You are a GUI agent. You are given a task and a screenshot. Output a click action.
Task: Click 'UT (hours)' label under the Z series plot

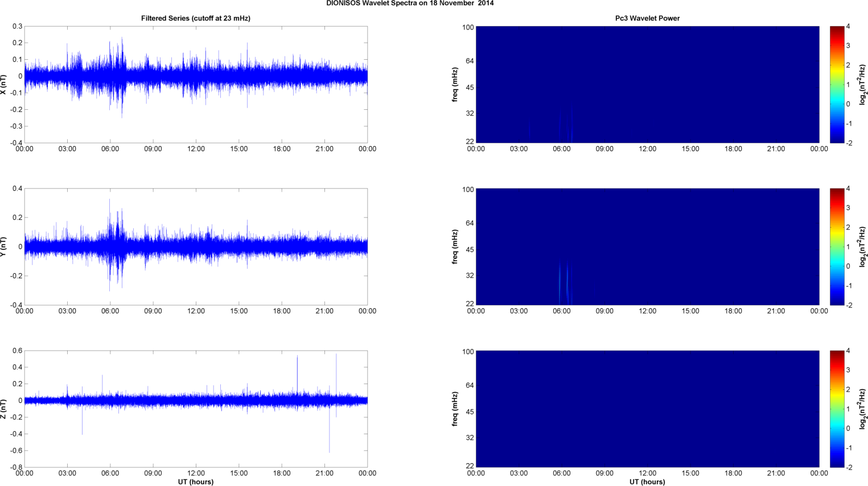point(196,482)
